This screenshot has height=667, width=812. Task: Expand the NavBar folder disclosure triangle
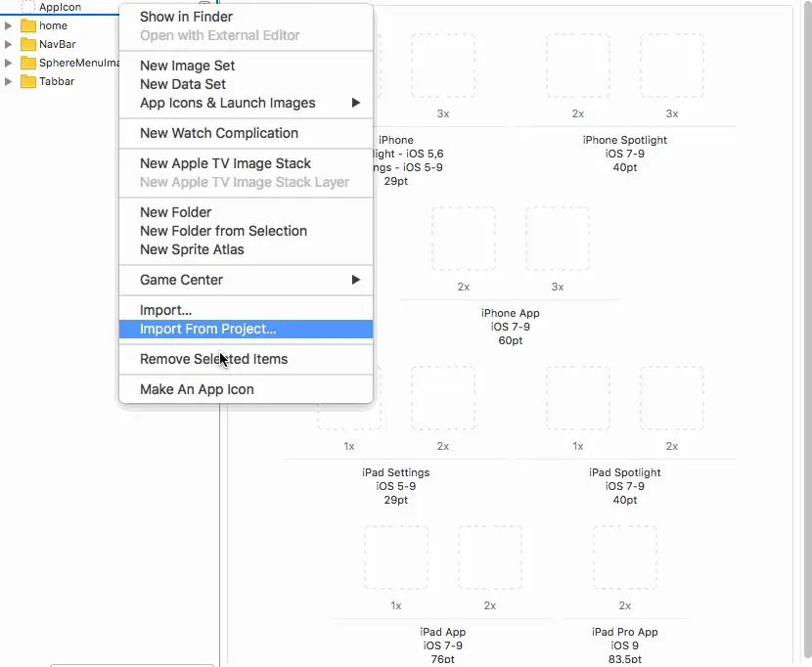[x=8, y=44]
